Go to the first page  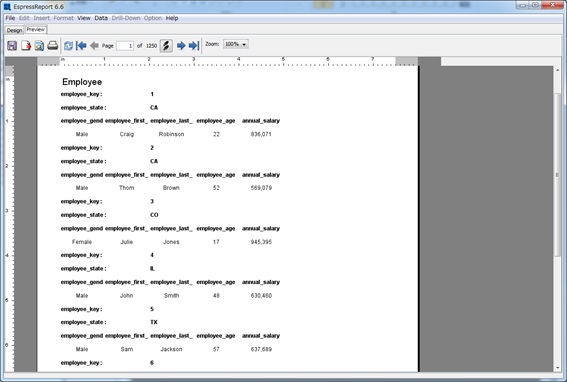click(81, 46)
